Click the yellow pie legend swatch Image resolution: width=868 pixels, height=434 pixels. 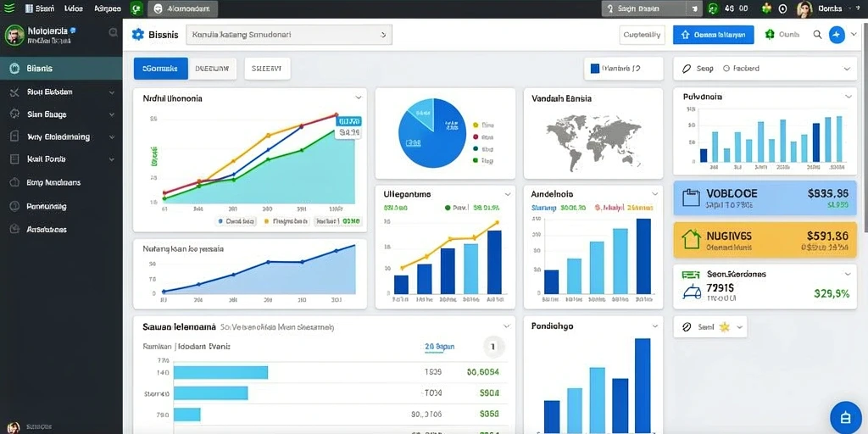point(476,125)
